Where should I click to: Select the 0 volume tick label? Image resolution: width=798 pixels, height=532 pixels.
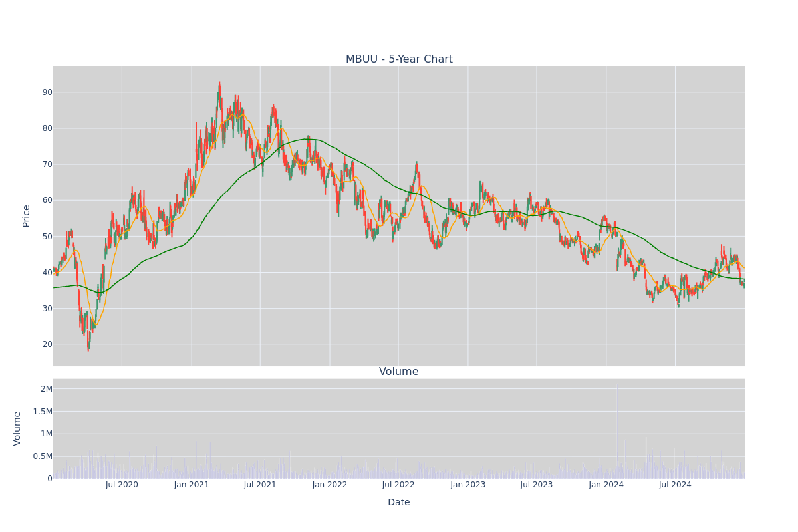50,479
